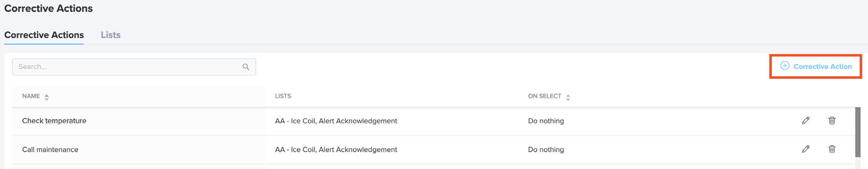Switch to the Lists tab
The height and width of the screenshot is (169, 868).
111,35
